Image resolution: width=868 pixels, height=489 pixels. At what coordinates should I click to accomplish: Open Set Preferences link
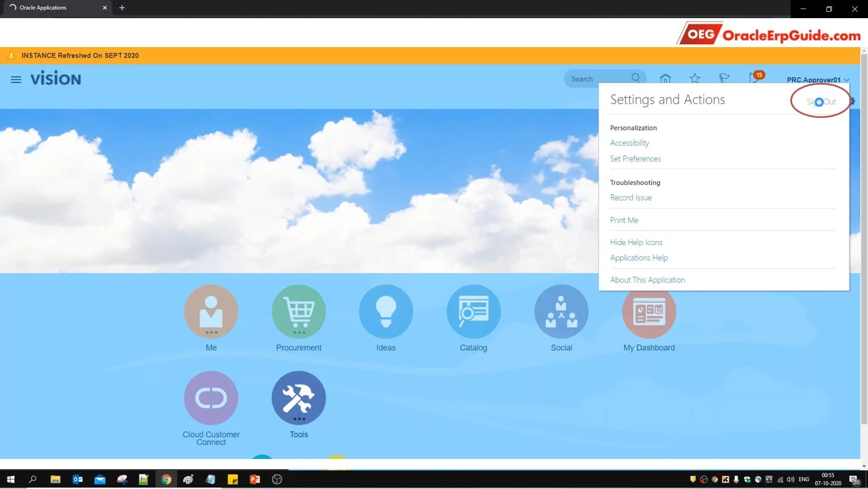coord(635,159)
